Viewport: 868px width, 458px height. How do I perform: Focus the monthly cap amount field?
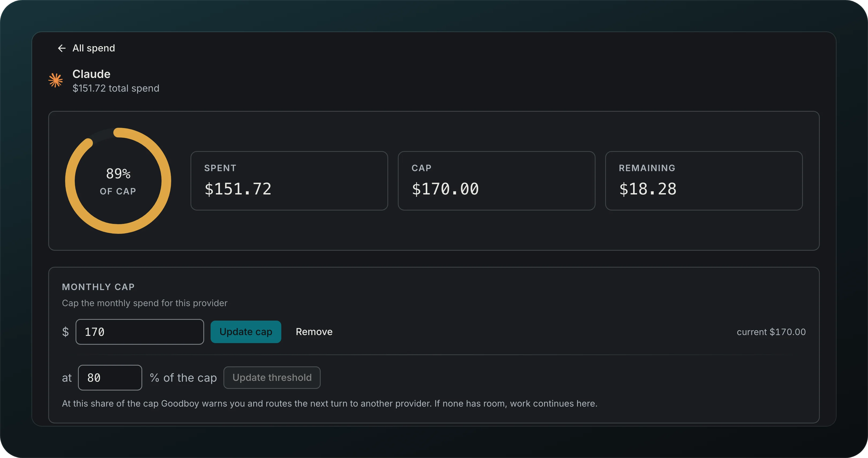click(x=140, y=332)
